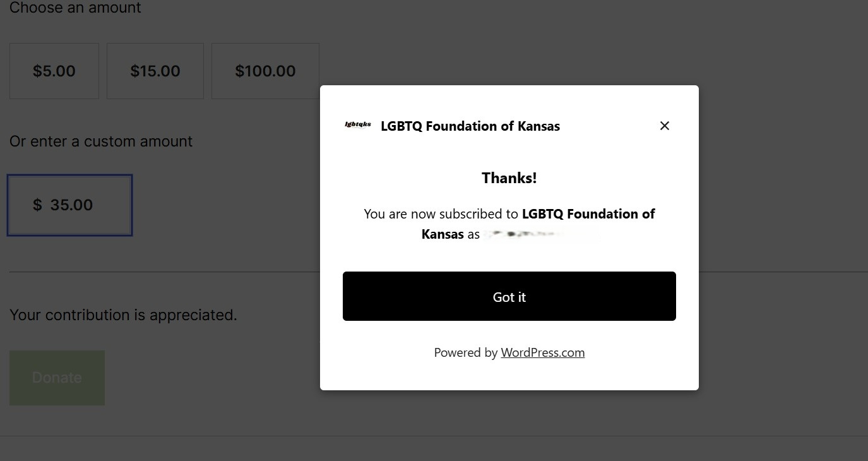Click the Choose an amount label
The image size is (868, 461).
(75, 8)
